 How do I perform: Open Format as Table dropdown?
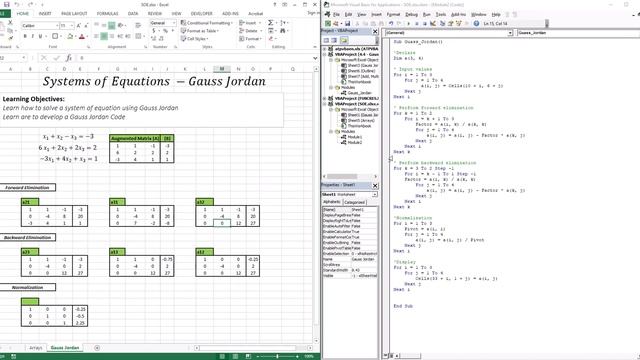coord(200,31)
